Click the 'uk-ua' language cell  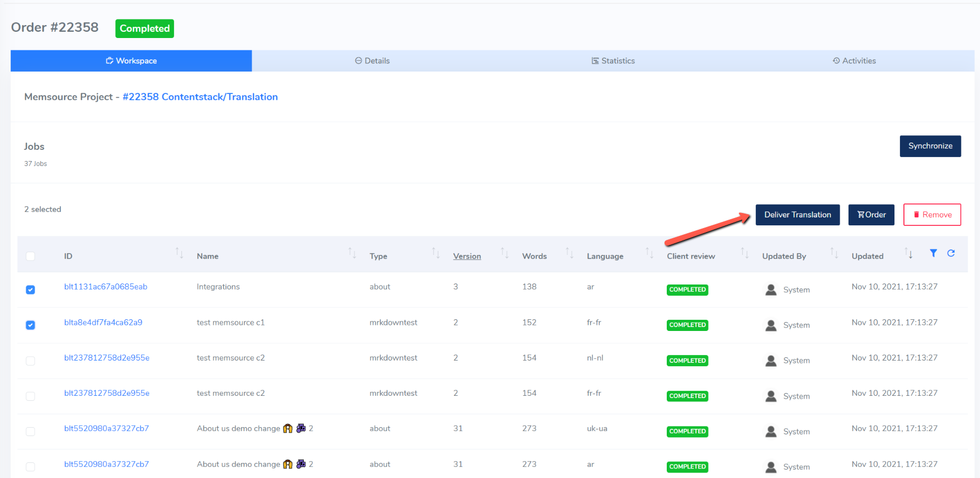tap(597, 428)
